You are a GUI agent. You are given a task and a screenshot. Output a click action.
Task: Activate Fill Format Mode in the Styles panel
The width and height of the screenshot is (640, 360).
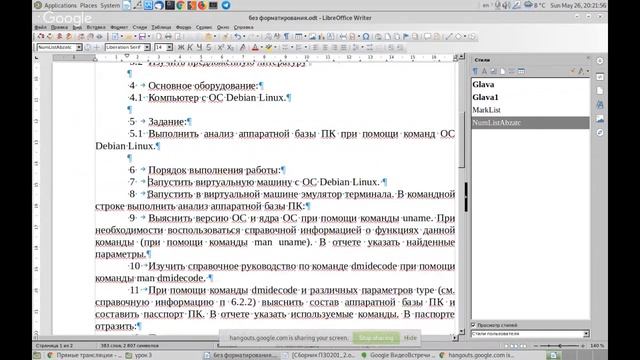point(572,71)
